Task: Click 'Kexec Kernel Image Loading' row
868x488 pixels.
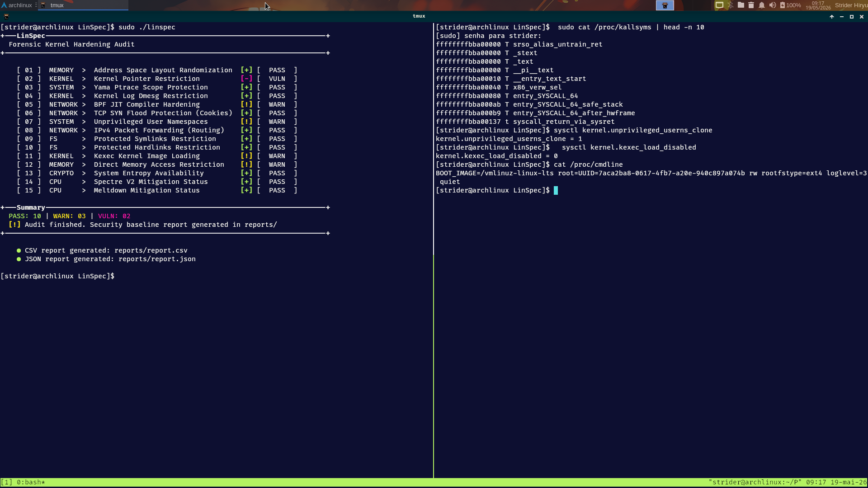Action: tap(157, 156)
